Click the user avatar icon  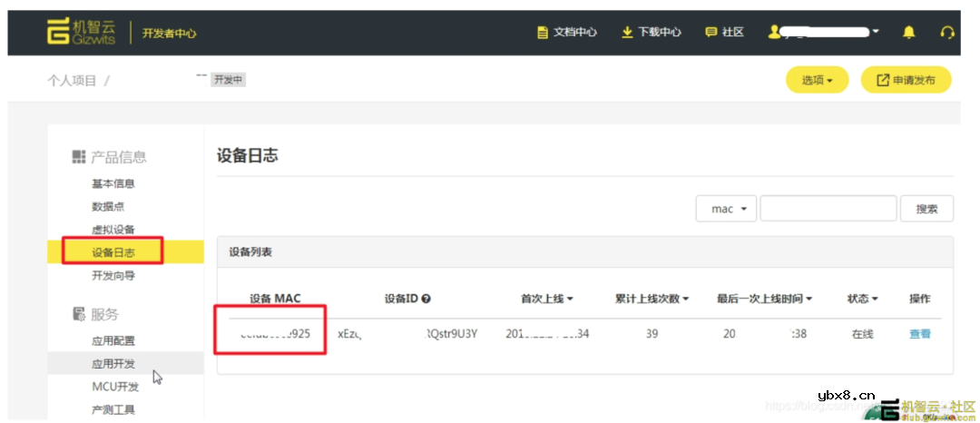(774, 33)
